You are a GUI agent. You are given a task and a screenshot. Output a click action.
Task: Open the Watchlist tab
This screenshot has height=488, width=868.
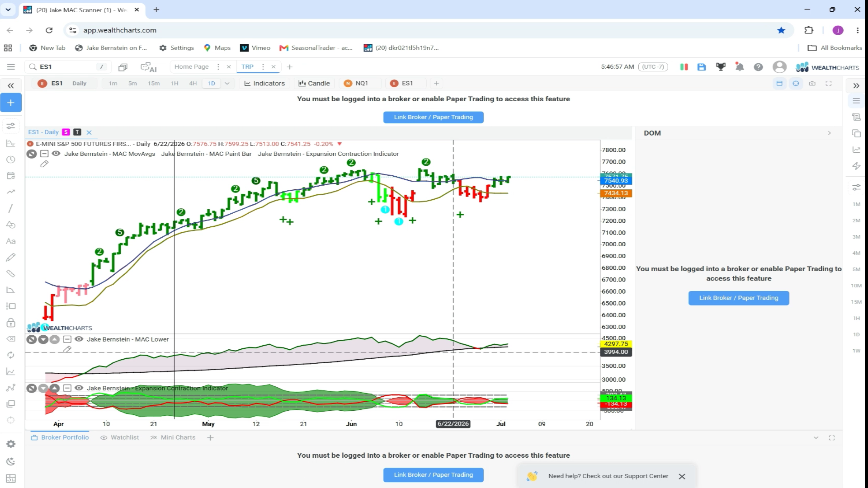pos(120,437)
